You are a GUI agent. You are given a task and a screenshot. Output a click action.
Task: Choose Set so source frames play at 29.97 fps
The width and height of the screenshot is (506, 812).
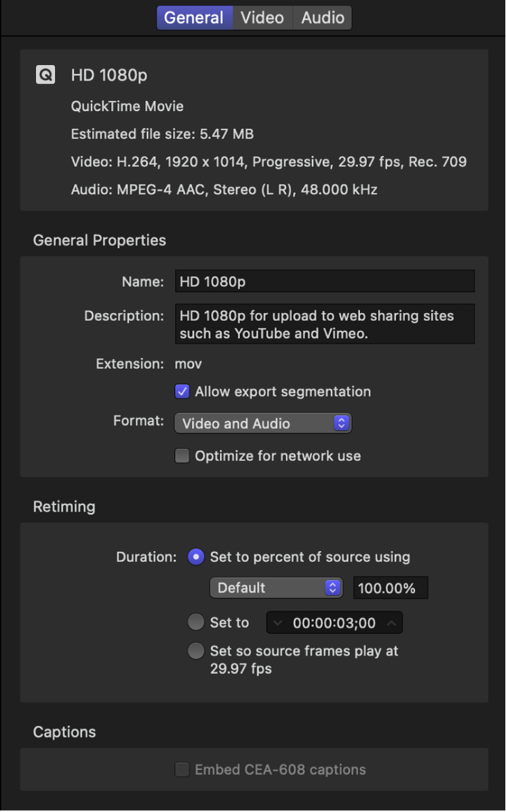click(x=195, y=650)
